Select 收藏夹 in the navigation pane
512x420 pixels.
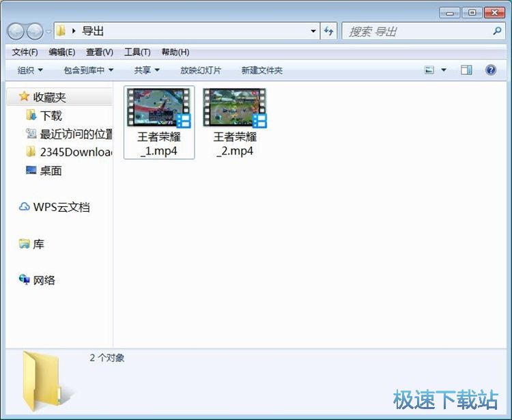pyautogui.click(x=59, y=97)
